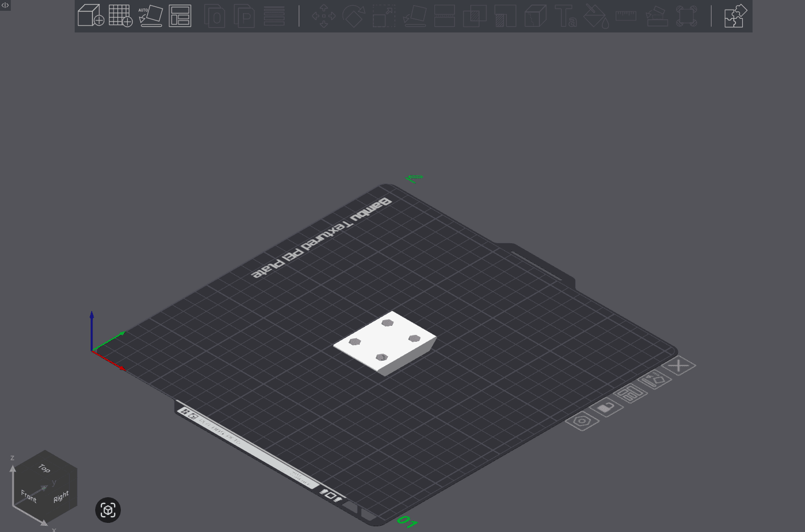Image resolution: width=805 pixels, height=532 pixels.
Task: Collapse the side panel with the arrow handle
Action: point(5,5)
